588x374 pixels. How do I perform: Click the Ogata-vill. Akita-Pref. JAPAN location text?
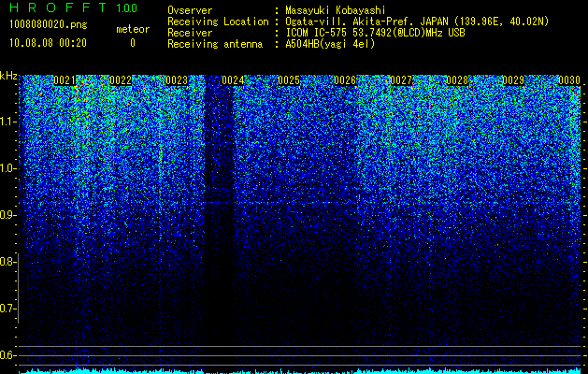pyautogui.click(x=417, y=22)
